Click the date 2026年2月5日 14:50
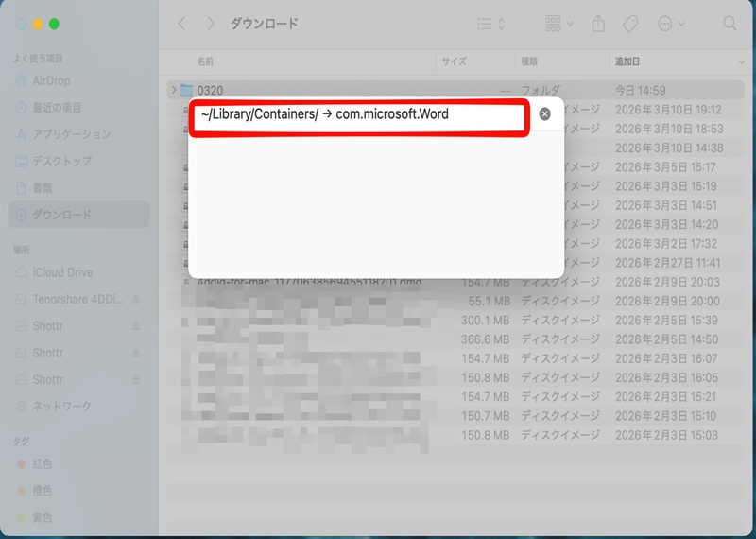Image resolution: width=756 pixels, height=539 pixels. pos(667,339)
